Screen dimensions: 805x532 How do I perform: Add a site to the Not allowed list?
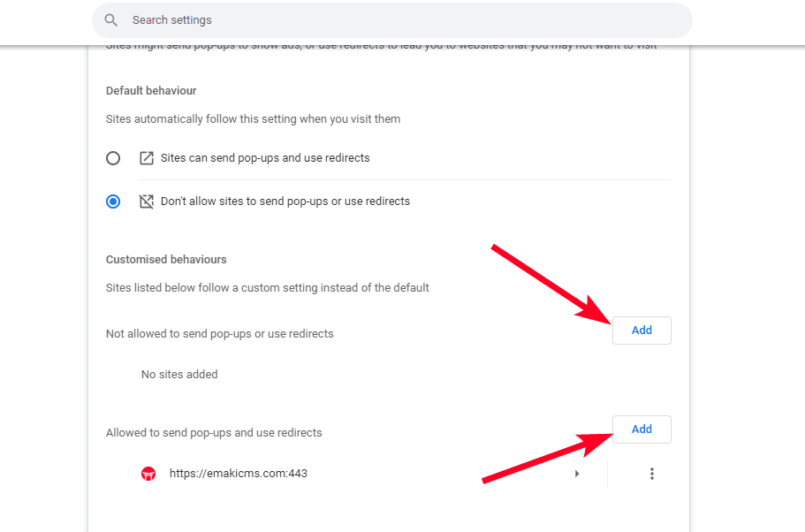click(x=642, y=331)
